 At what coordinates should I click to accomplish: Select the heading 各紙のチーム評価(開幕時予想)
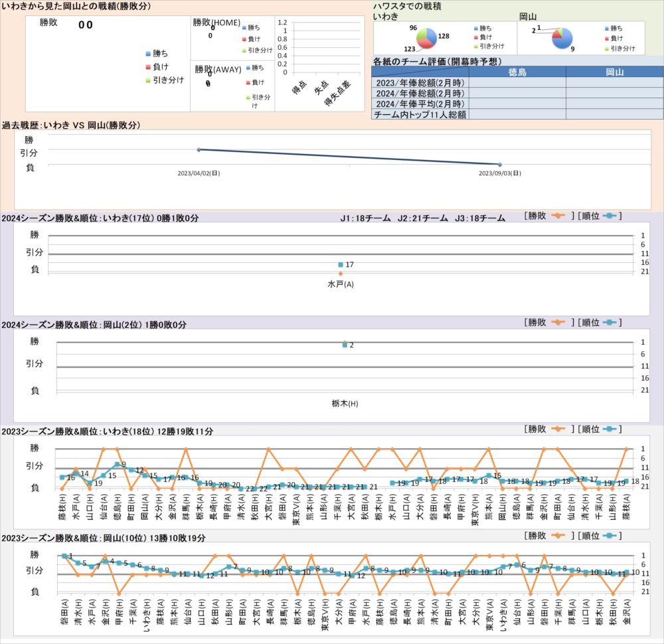pyautogui.click(x=437, y=61)
